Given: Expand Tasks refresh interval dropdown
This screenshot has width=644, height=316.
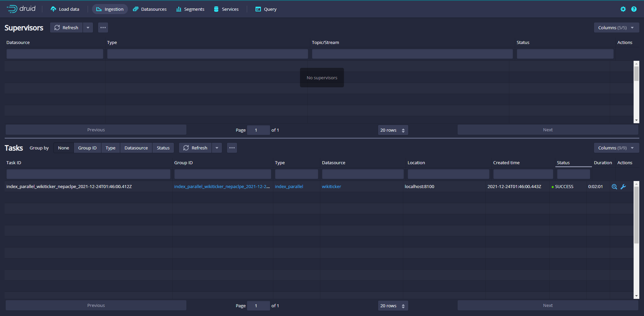Looking at the screenshot, I should pyautogui.click(x=217, y=148).
